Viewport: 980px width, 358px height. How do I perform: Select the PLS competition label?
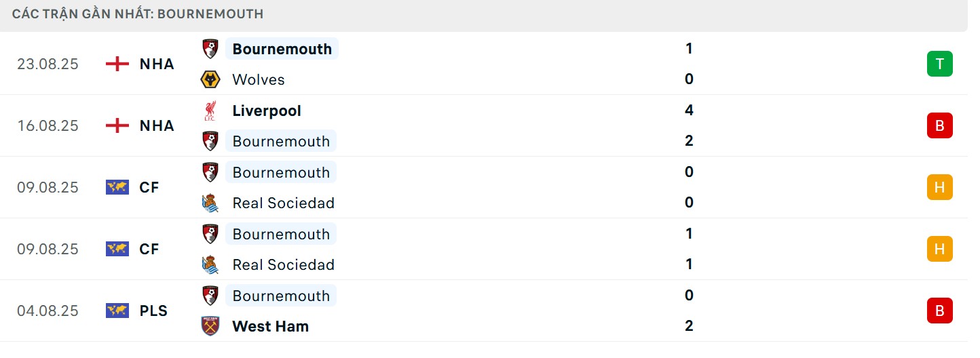pos(153,311)
